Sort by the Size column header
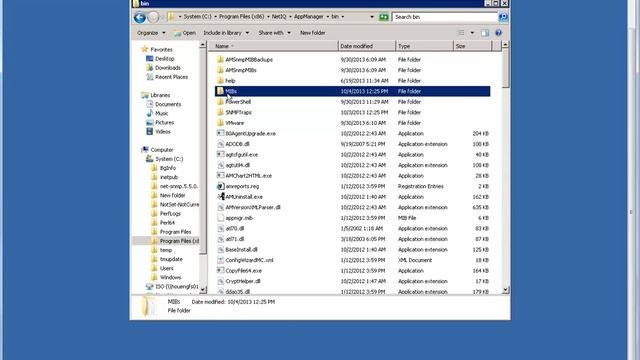This screenshot has height=360, width=640. [x=472, y=46]
